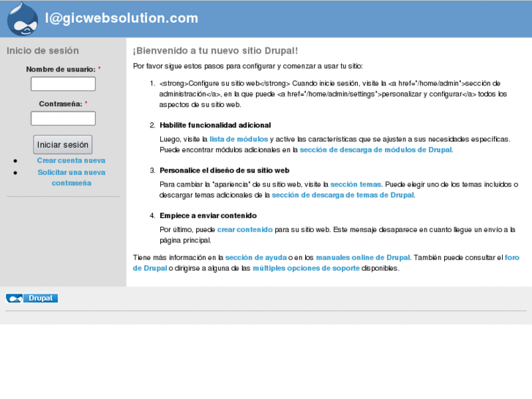Click the Drupal droplet logo in header
This screenshot has height=399, width=532.
23,19
